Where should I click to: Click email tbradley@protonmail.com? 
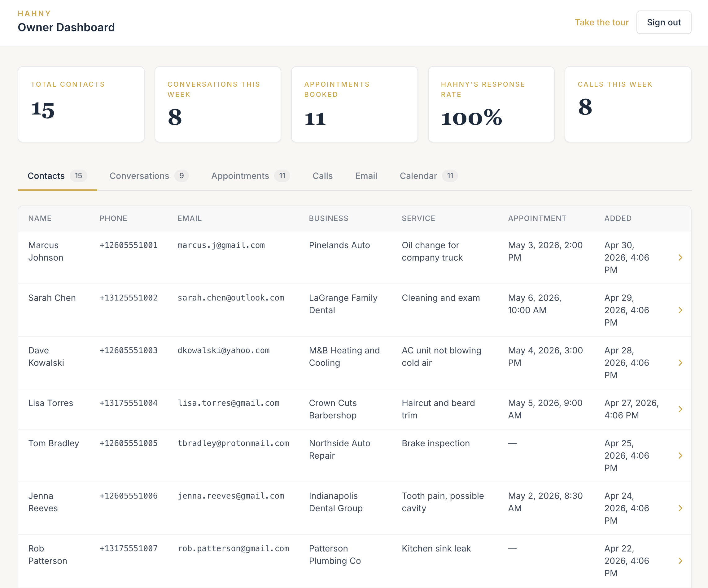[x=233, y=443]
